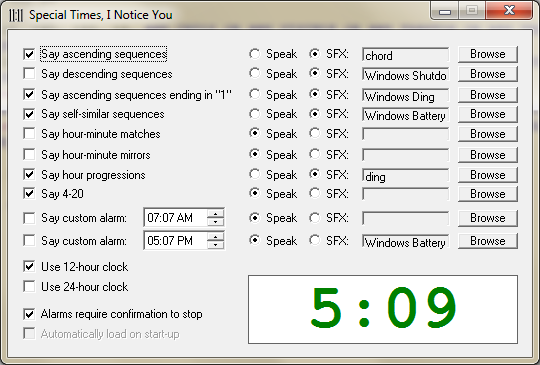540x365 pixels.
Task: Browse sound for 05:07 PM alarm
Action: pos(488,241)
